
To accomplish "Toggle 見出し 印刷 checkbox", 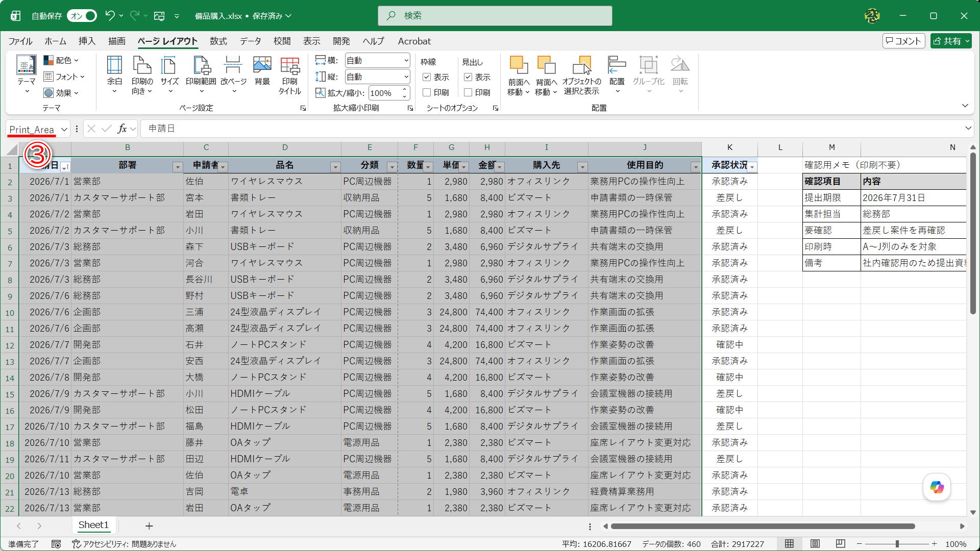I will point(468,92).
